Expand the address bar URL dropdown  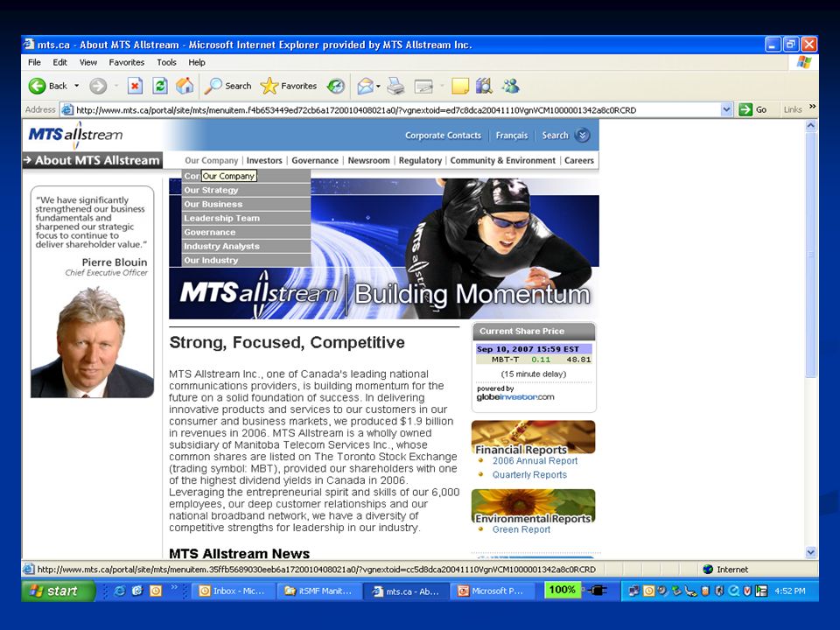[726, 110]
